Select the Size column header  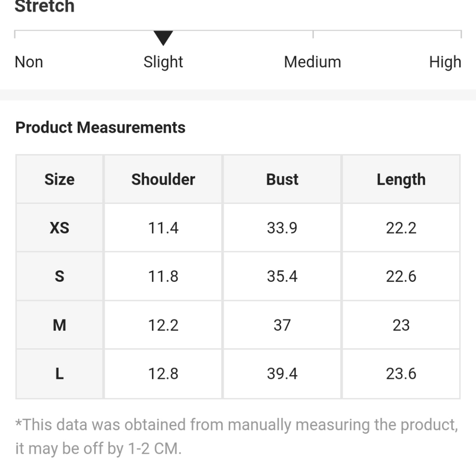coord(60,179)
